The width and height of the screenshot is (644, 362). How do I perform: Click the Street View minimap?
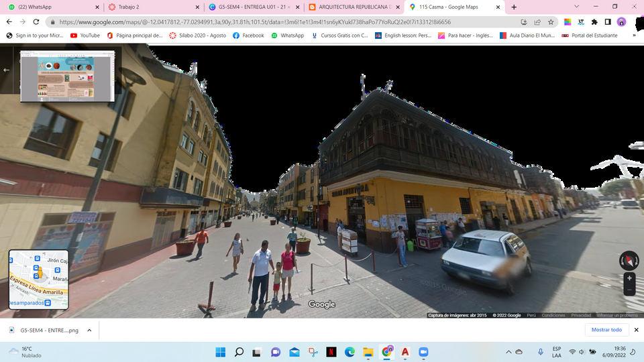pos(39,280)
